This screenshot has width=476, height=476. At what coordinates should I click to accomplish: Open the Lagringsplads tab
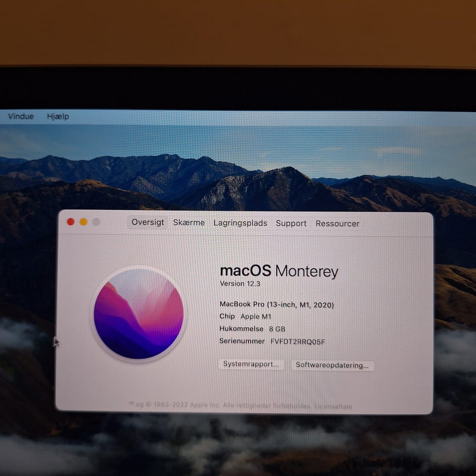[x=240, y=223]
